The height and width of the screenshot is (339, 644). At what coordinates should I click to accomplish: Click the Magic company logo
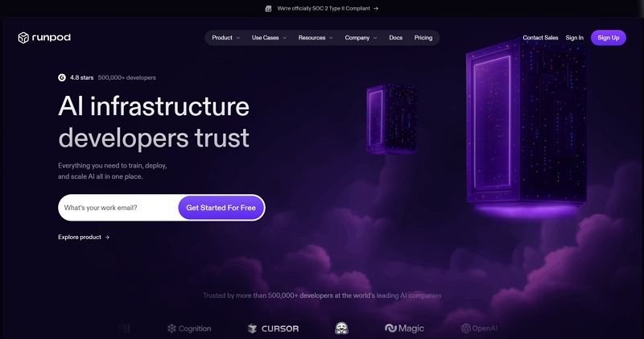405,329
